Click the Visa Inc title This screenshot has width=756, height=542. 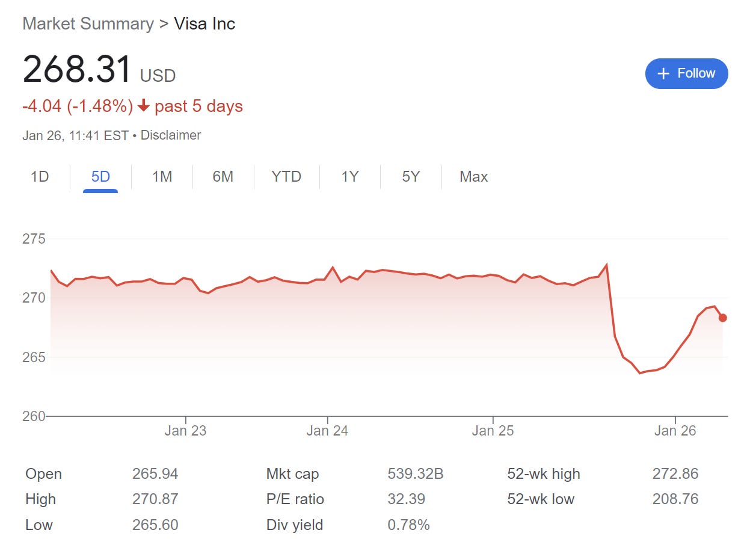point(204,24)
